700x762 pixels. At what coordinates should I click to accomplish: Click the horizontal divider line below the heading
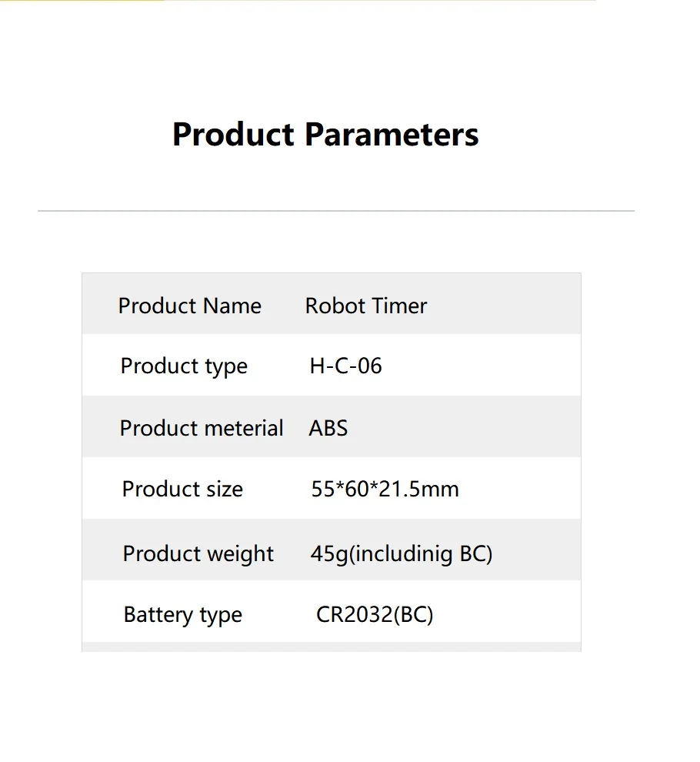pyautogui.click(x=336, y=210)
